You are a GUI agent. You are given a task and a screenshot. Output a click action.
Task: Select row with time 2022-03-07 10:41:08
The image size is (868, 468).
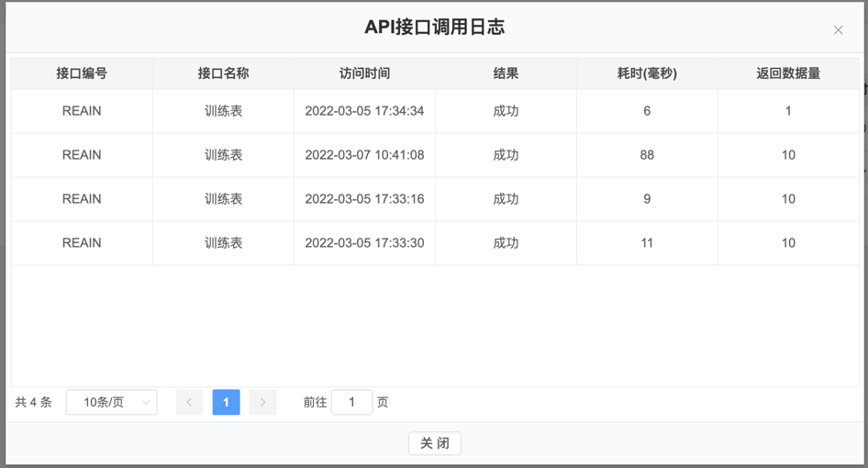[435, 155]
